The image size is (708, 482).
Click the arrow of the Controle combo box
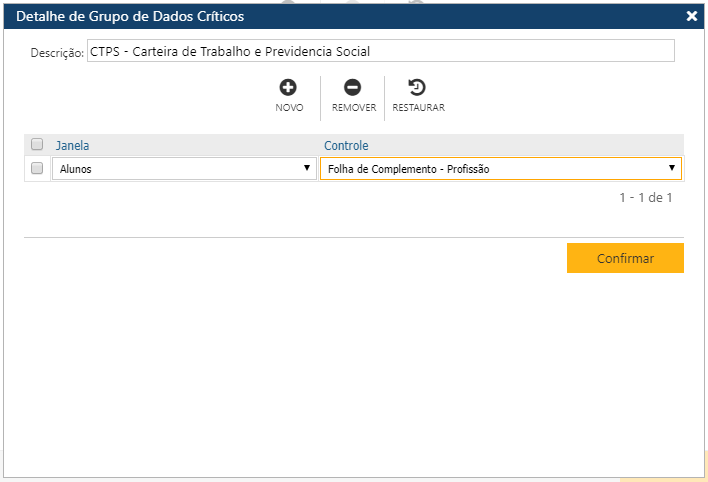(672, 169)
